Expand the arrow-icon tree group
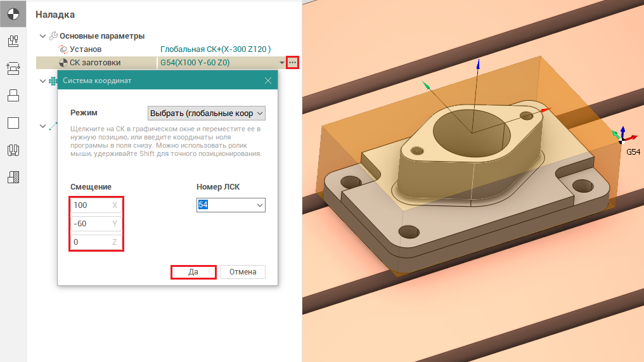The width and height of the screenshot is (644, 362). tap(42, 126)
